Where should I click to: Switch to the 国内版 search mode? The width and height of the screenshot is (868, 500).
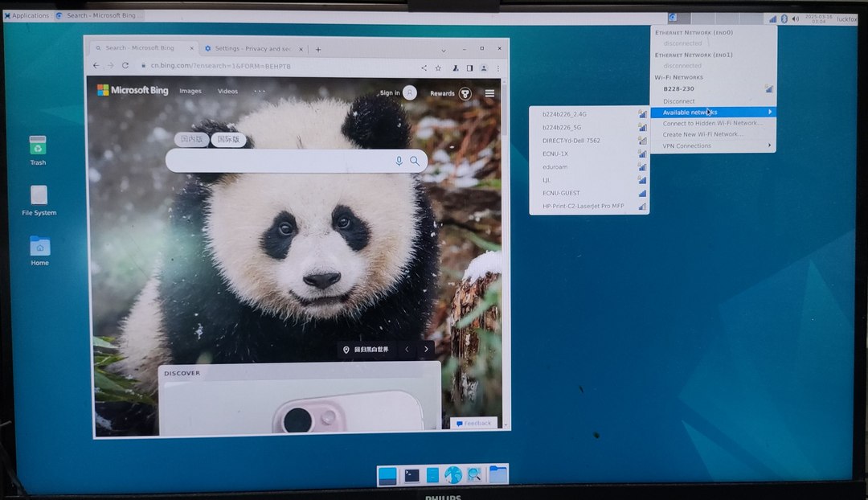click(191, 139)
